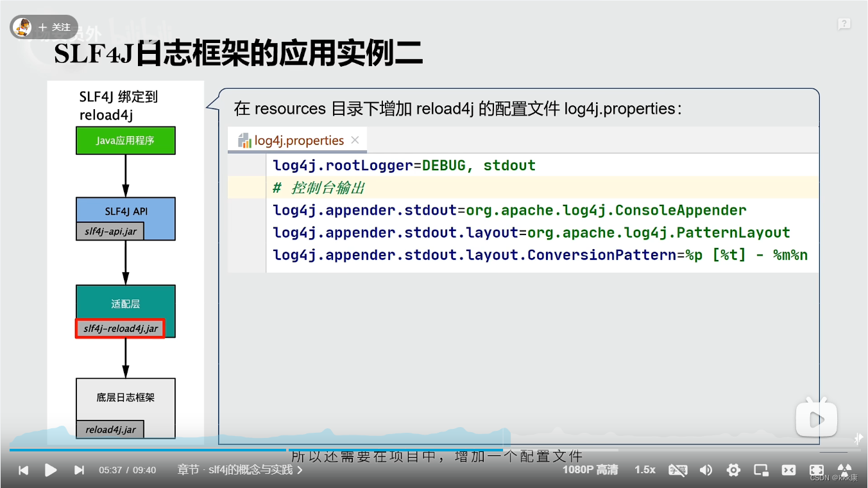Click the volume speaker icon
The image size is (868, 488).
tap(706, 470)
